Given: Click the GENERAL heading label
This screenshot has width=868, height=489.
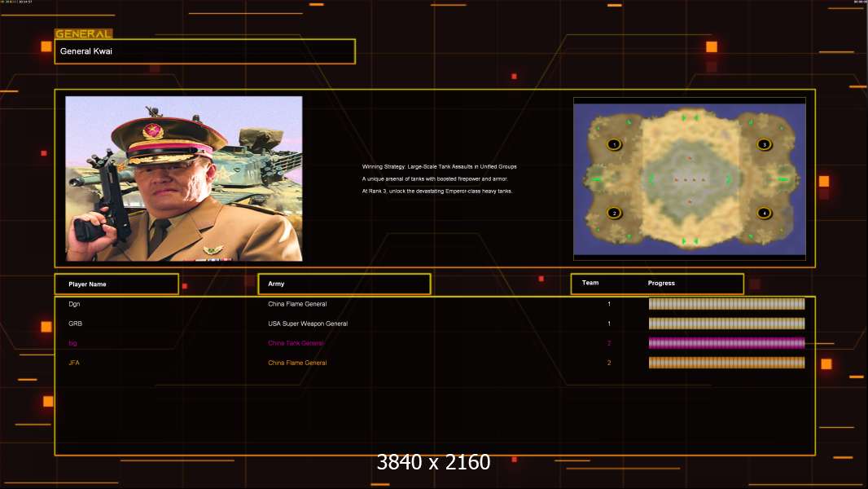Looking at the screenshot, I should (84, 33).
